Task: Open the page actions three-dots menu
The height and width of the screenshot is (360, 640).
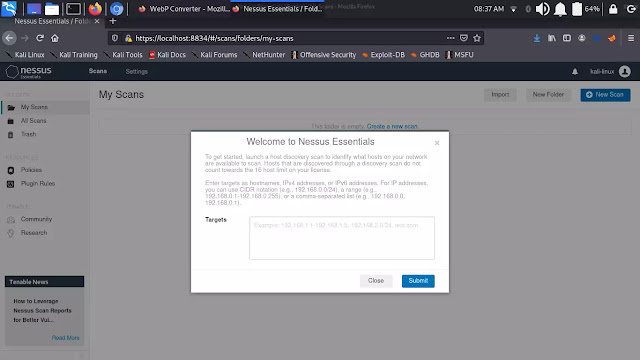Action: [450, 38]
